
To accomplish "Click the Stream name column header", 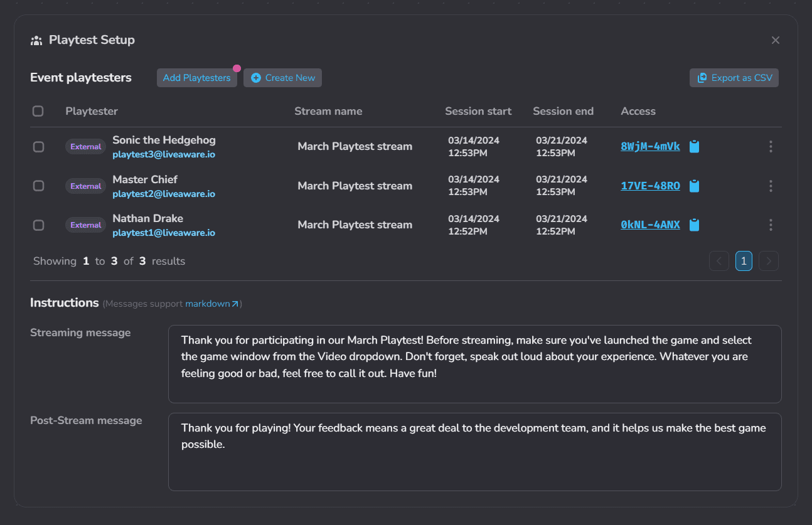I will pyautogui.click(x=328, y=111).
